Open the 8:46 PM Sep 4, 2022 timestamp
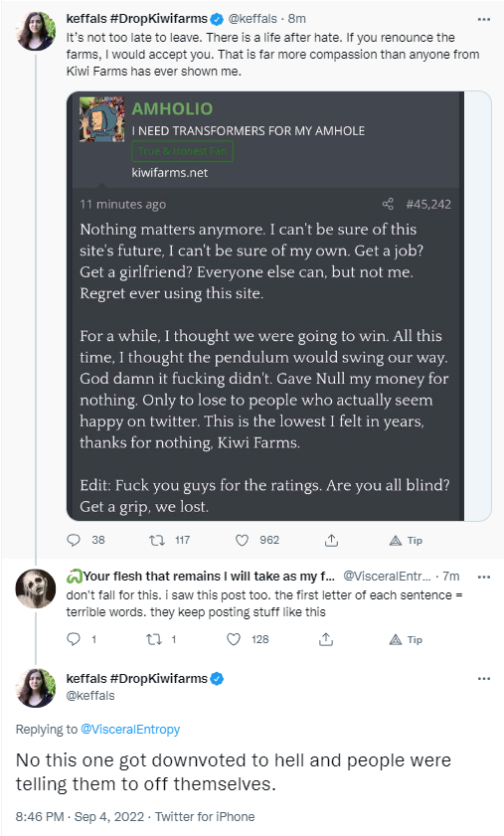This screenshot has width=504, height=836. click(x=80, y=817)
